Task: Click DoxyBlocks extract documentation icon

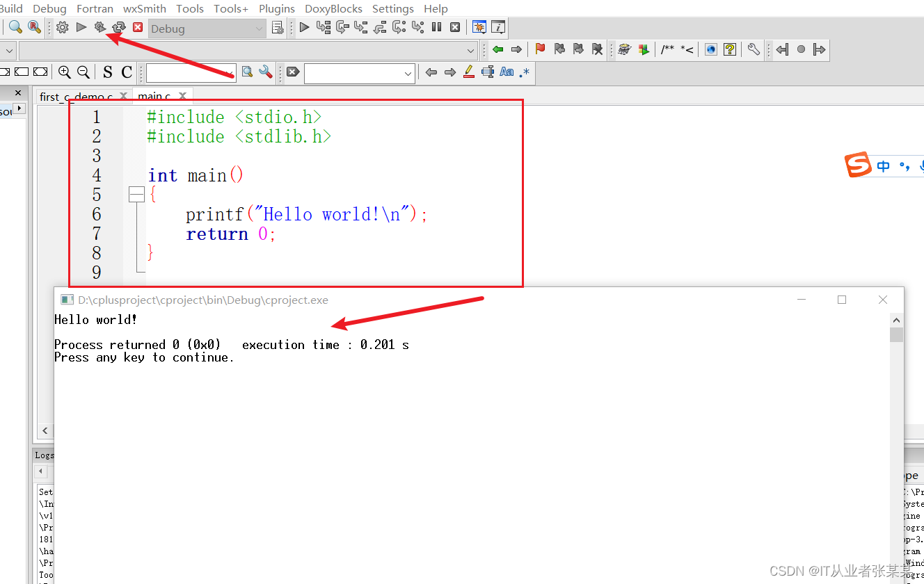Action: click(x=644, y=49)
